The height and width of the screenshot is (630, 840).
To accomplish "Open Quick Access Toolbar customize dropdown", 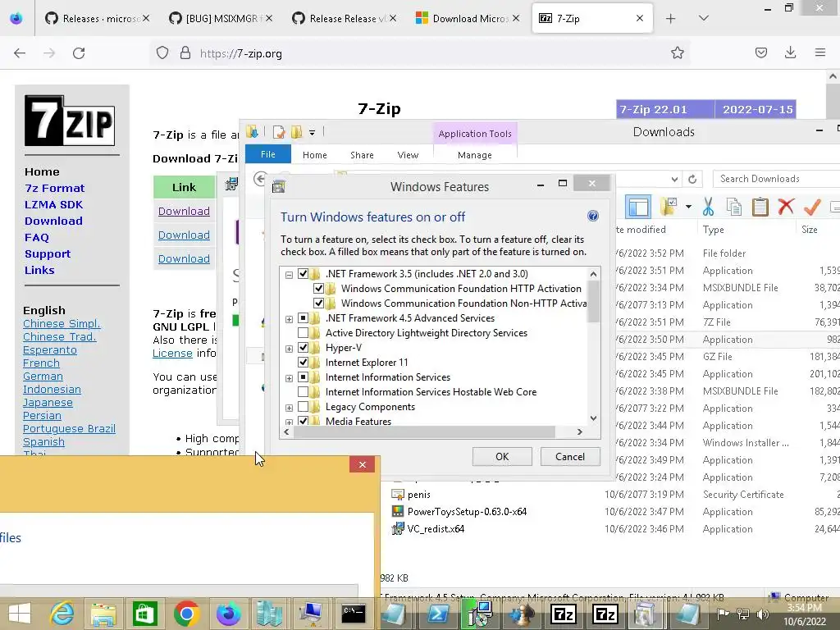I will (x=312, y=132).
